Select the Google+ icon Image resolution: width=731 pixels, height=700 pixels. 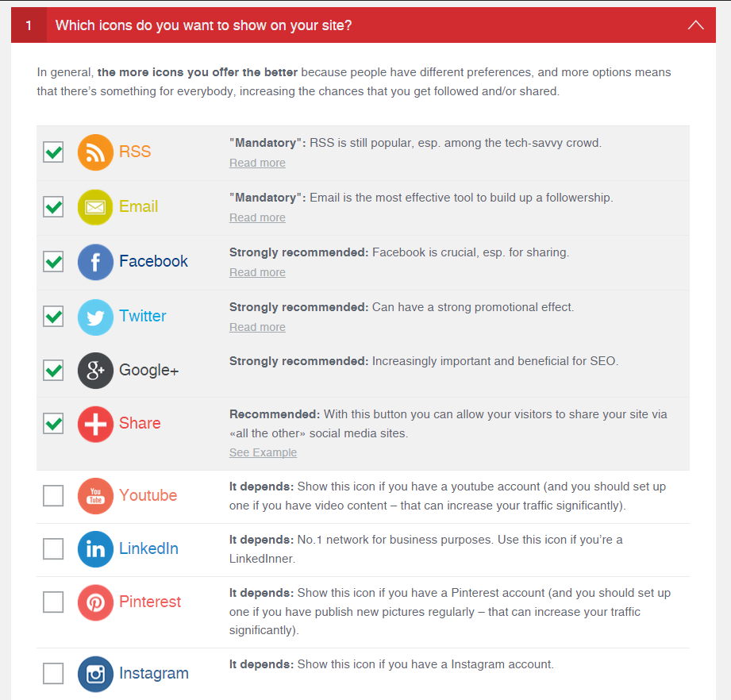click(x=94, y=370)
